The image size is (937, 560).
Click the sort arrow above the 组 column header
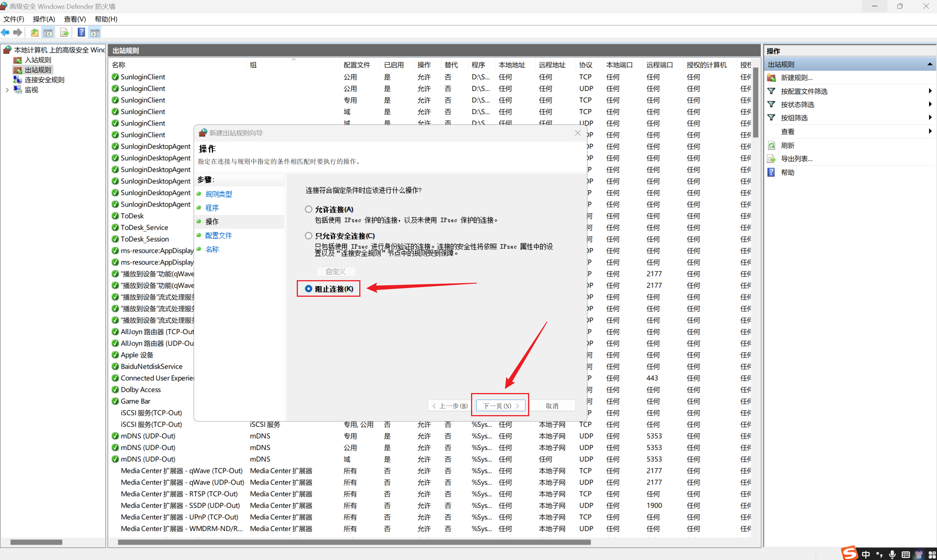pos(293,60)
